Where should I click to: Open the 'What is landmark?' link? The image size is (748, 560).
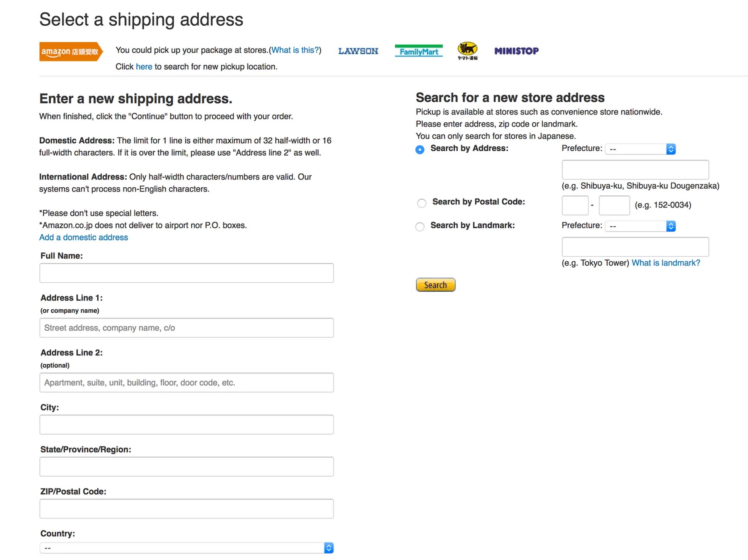pos(665,263)
